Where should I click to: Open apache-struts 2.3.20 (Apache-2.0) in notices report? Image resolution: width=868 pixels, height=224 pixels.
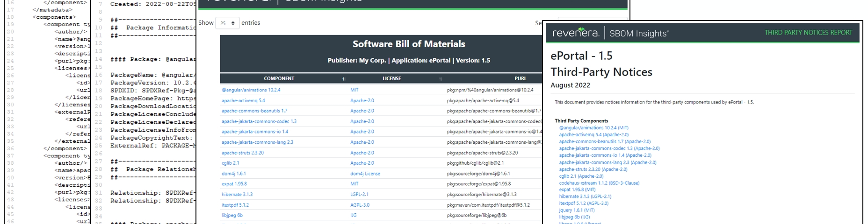point(593,169)
